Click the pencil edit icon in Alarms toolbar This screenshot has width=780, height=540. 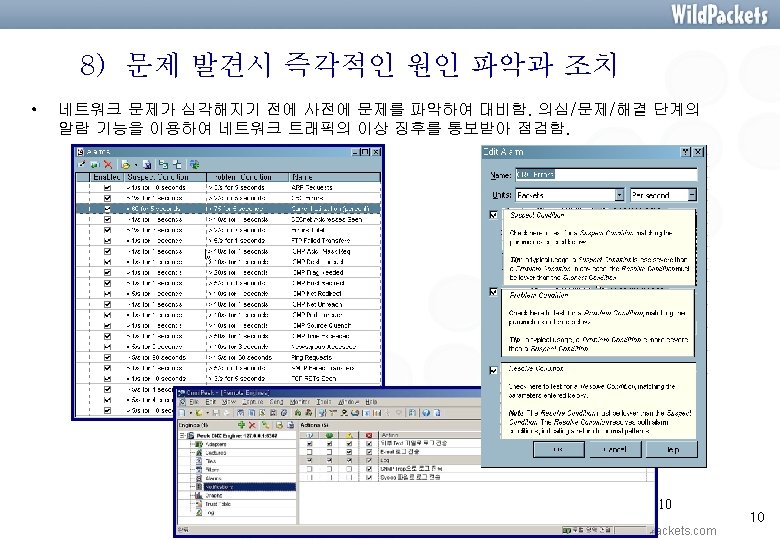point(82,164)
